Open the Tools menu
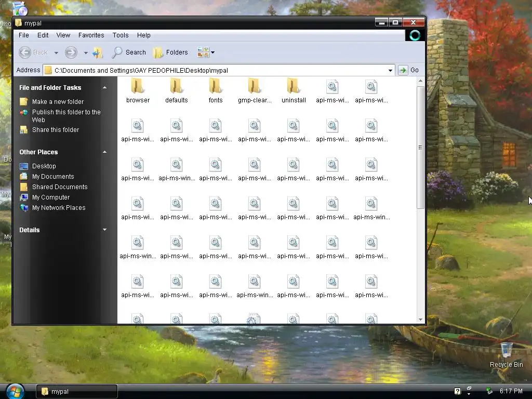The width and height of the screenshot is (532, 399). [x=121, y=35]
